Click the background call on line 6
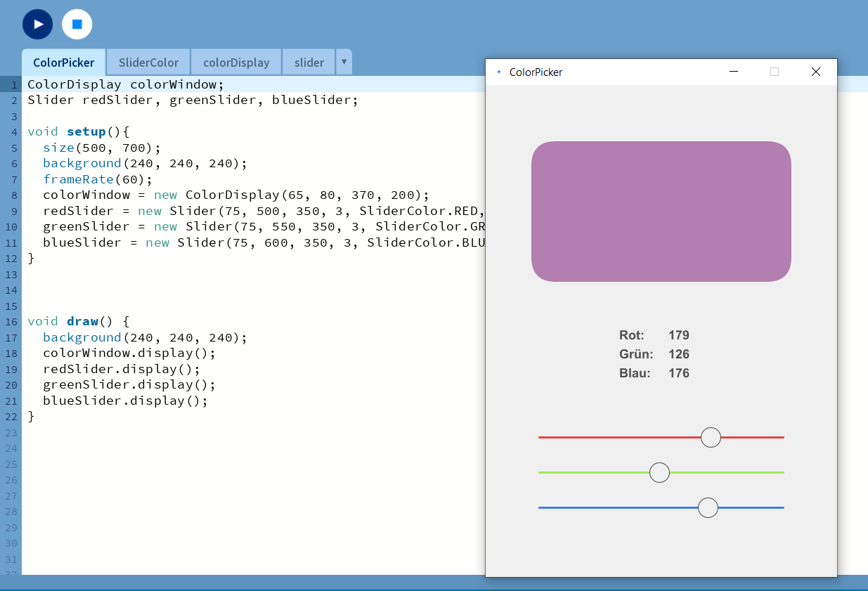The height and width of the screenshot is (591, 868). pos(145,163)
